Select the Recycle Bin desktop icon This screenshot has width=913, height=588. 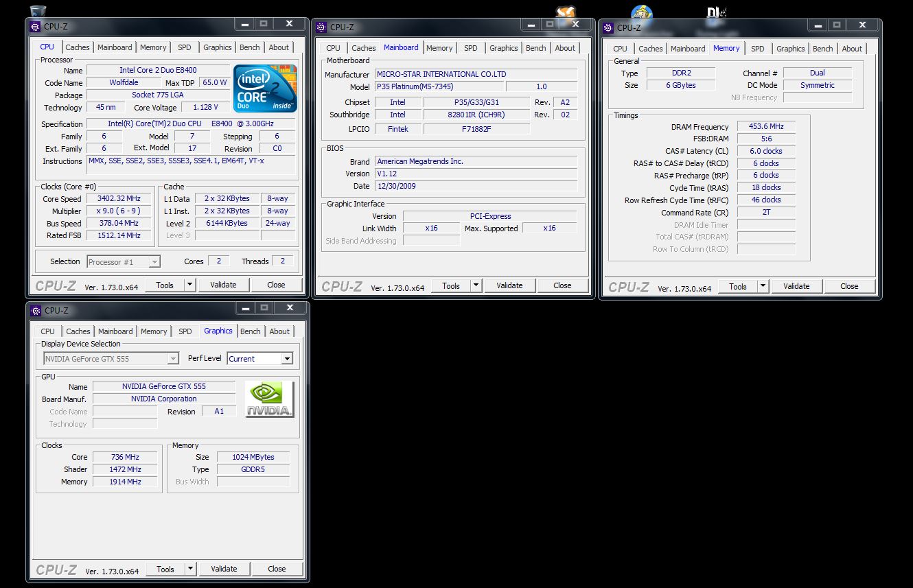click(x=38, y=10)
